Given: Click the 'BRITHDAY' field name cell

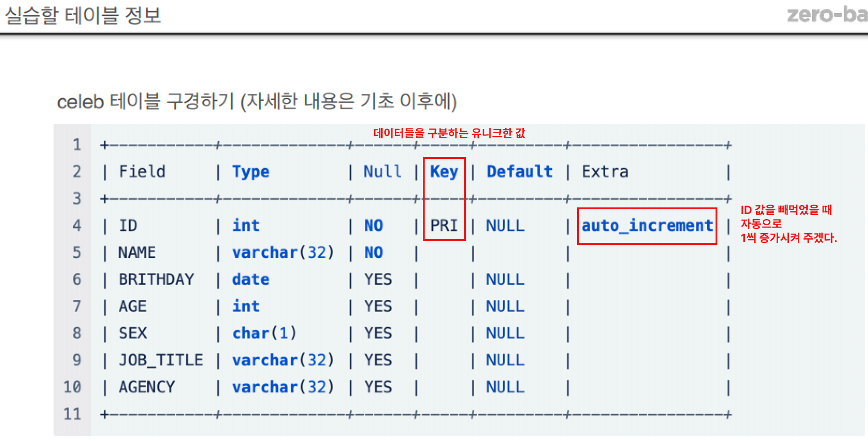Looking at the screenshot, I should 156,279.
